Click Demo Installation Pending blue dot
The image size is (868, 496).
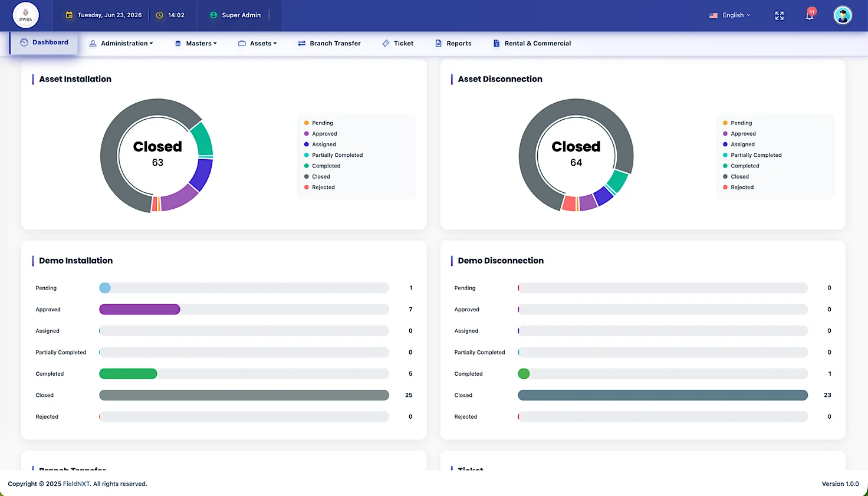pos(105,288)
